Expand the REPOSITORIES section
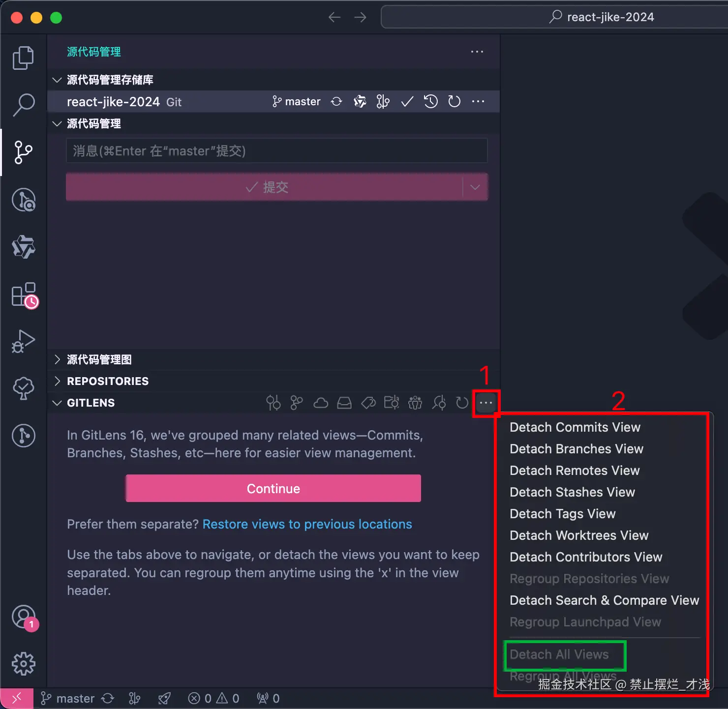Screen dimensions: 728x709 57,381
